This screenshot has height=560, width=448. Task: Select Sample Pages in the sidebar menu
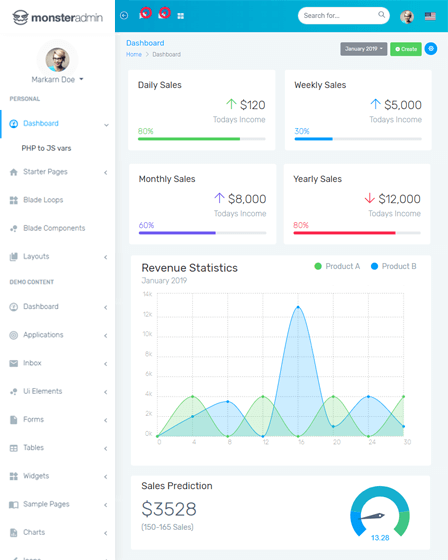[46, 504]
